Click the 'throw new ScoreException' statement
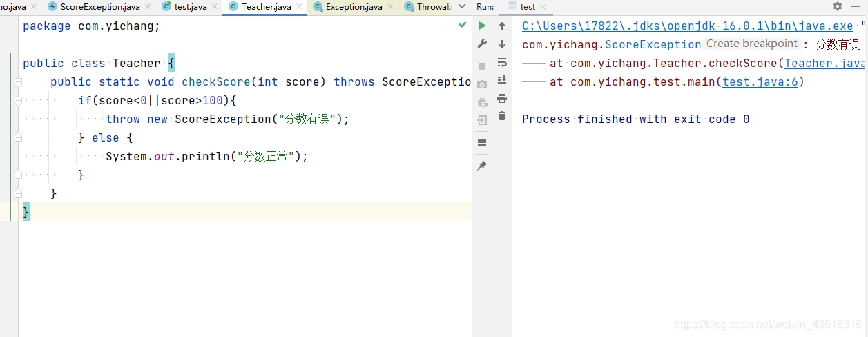This screenshot has width=868, height=337. pos(228,119)
